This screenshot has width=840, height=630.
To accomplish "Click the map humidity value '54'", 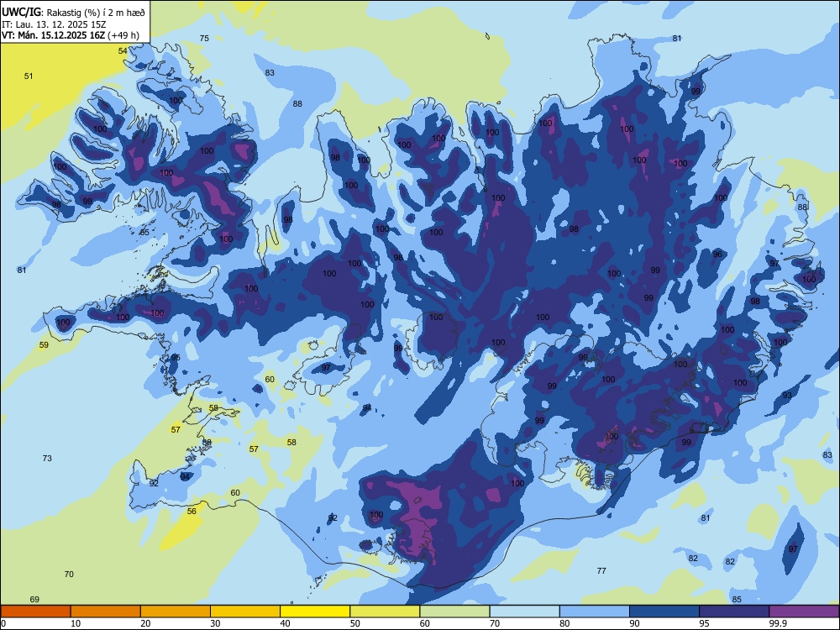I will coord(123,51).
